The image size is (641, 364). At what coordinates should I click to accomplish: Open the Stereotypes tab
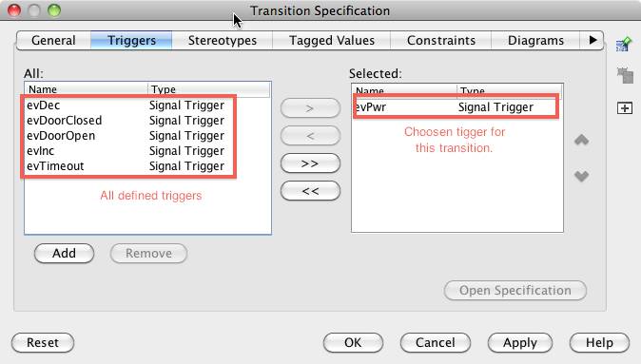coord(223,41)
